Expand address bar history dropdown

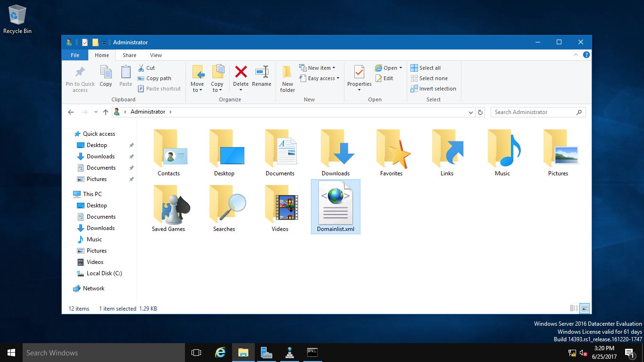click(x=471, y=112)
